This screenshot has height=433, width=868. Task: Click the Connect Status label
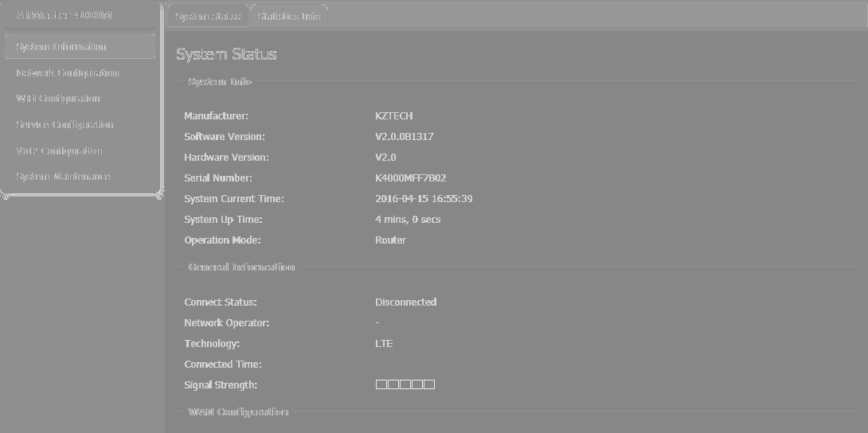coord(221,302)
